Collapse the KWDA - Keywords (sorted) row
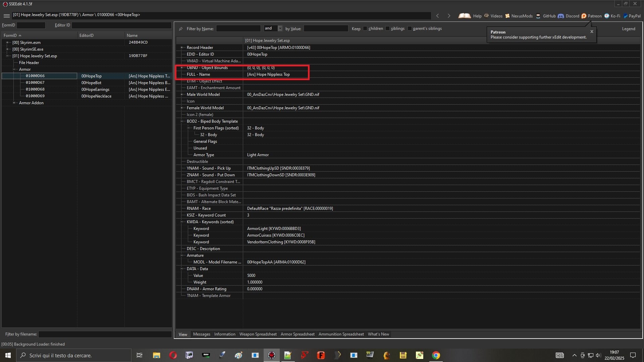The height and width of the screenshot is (362, 644). (181, 222)
